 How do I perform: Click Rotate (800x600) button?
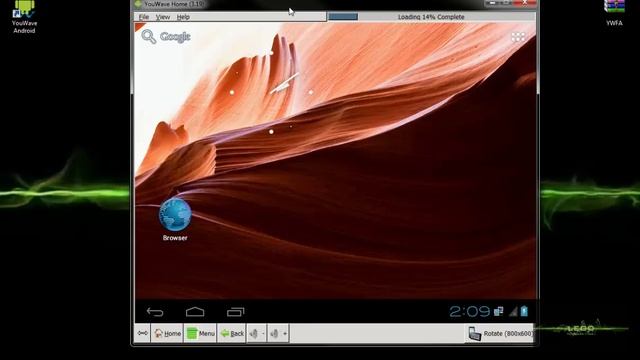click(500, 333)
